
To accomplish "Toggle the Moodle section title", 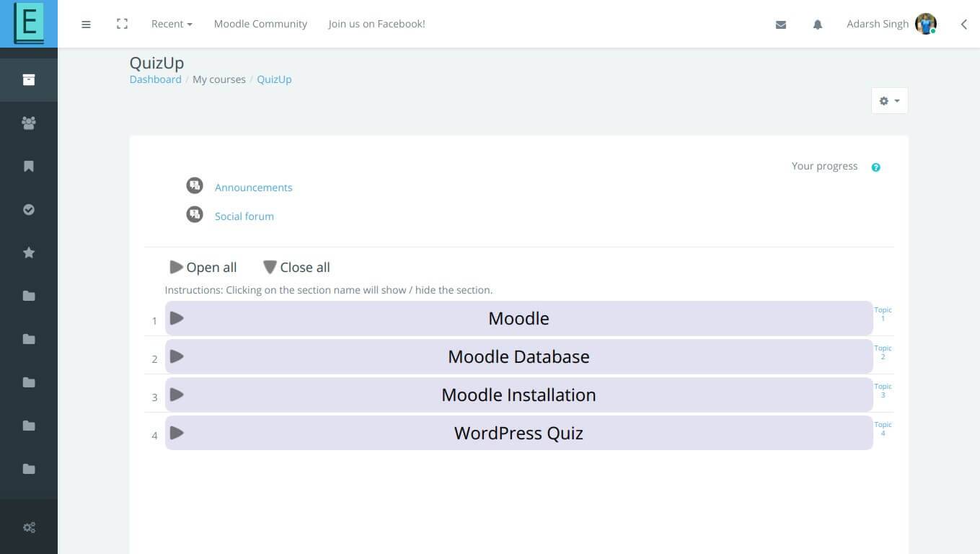I will click(x=518, y=318).
